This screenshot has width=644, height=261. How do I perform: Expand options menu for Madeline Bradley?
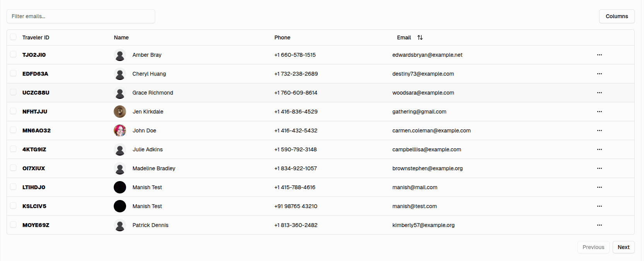599,168
